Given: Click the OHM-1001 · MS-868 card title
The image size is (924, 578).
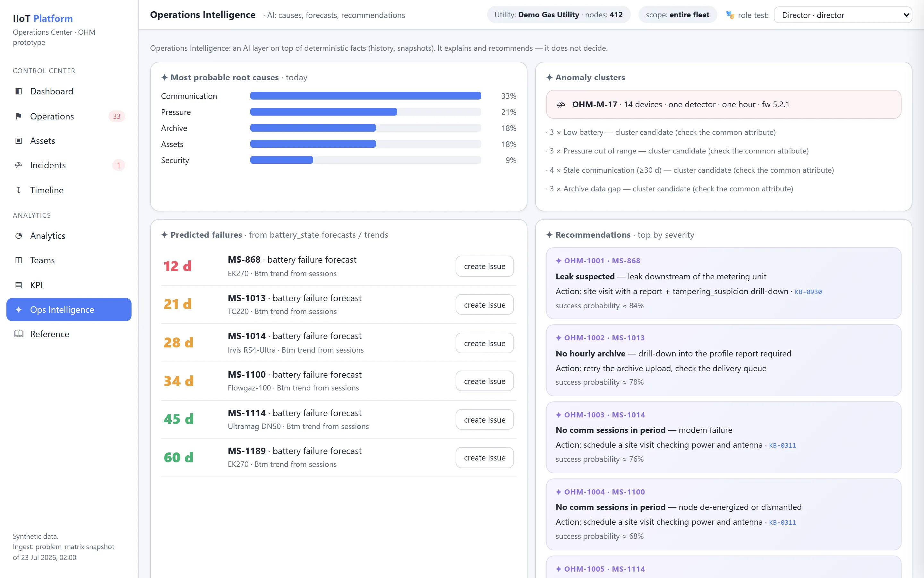Looking at the screenshot, I should tap(602, 261).
